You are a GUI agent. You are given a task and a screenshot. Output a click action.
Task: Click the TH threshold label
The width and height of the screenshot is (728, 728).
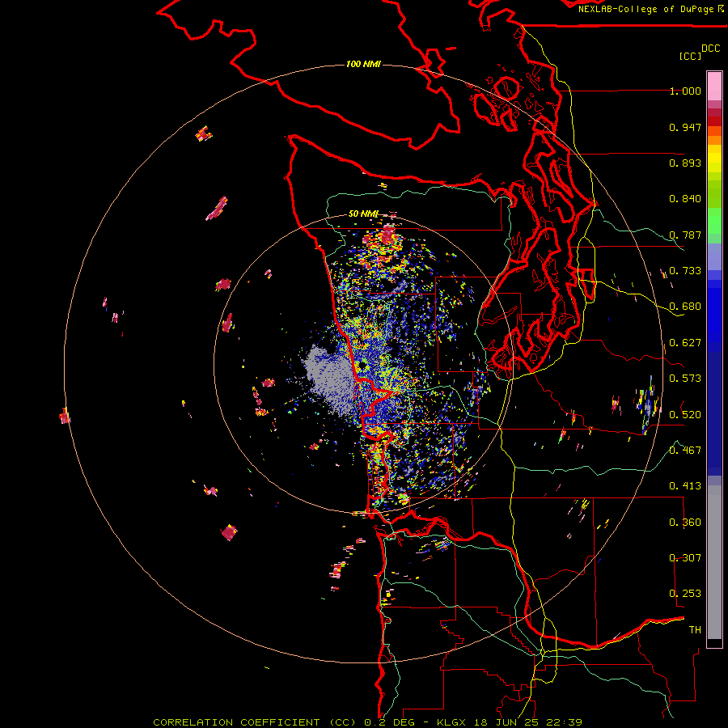[x=695, y=629]
